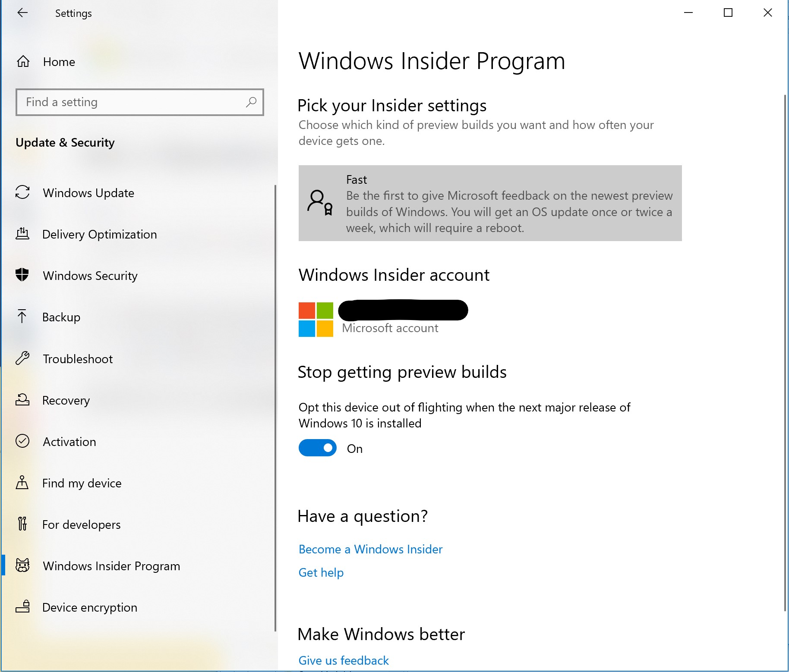Viewport: 789px width, 672px height.
Task: Click Become a Windows Insider link
Action: 370,549
